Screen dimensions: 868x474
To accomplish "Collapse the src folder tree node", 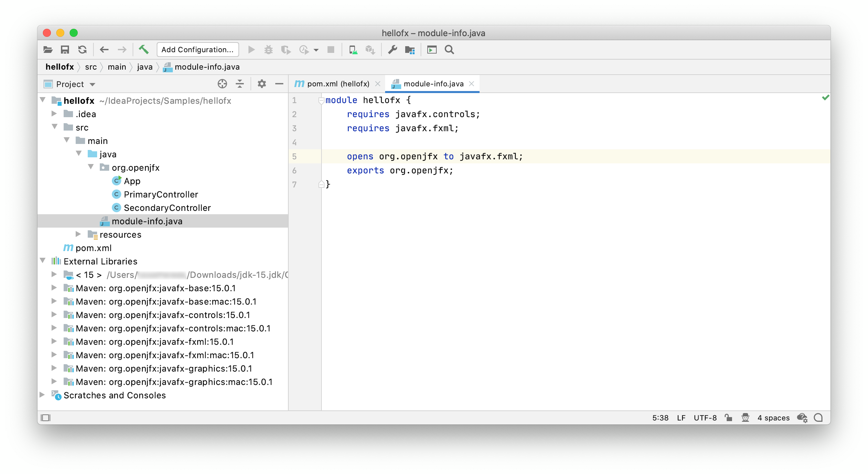I will (x=55, y=127).
